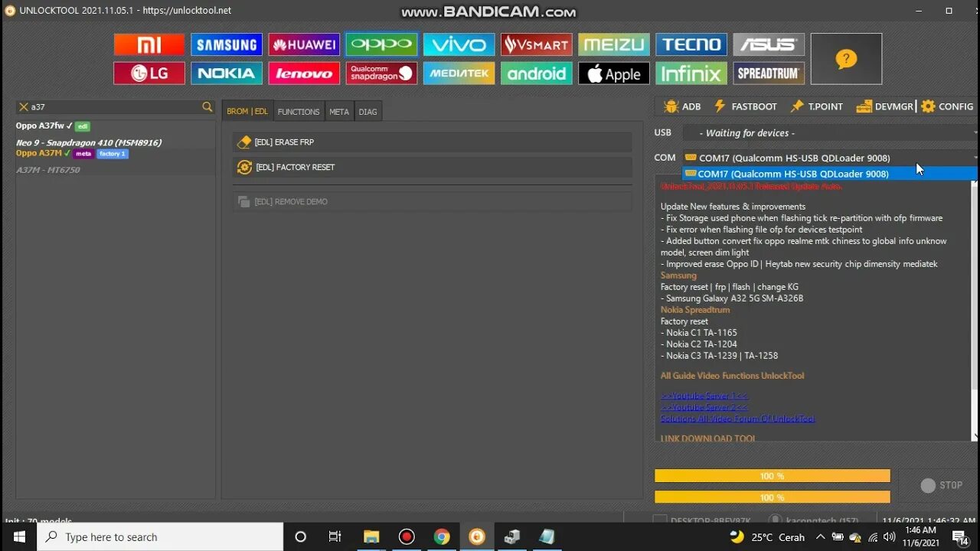Image resolution: width=980 pixels, height=551 pixels.
Task: Select the Vivo brand logo
Action: [459, 44]
